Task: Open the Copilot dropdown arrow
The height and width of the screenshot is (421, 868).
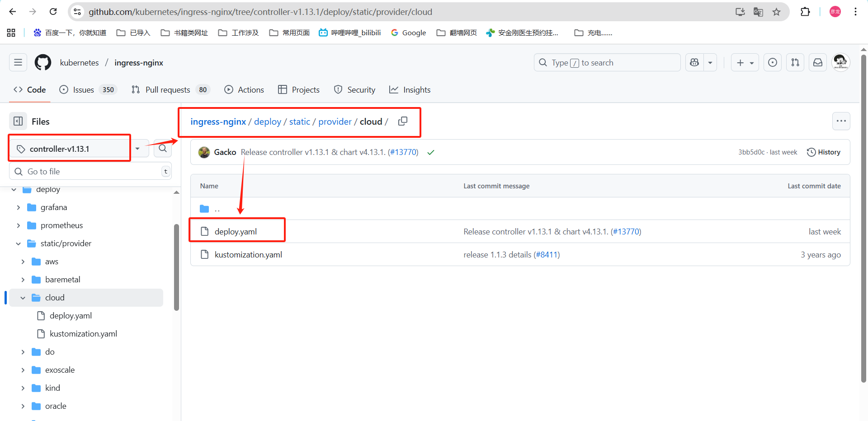Action: click(710, 62)
